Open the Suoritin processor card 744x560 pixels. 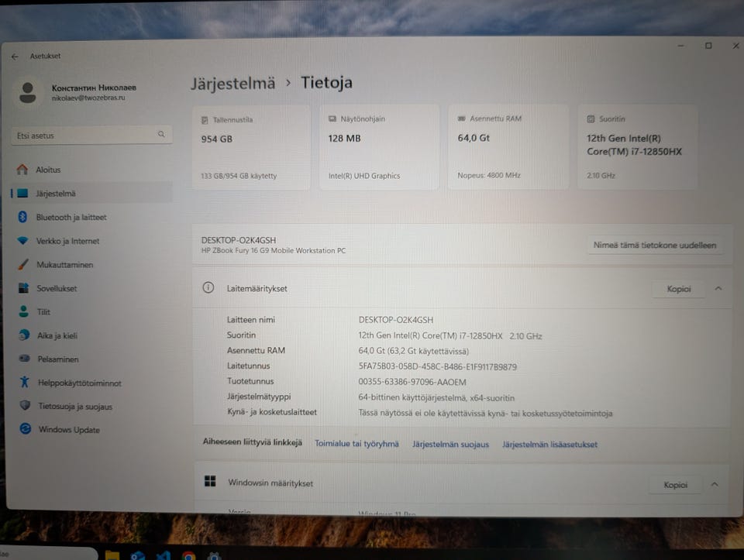pos(637,147)
